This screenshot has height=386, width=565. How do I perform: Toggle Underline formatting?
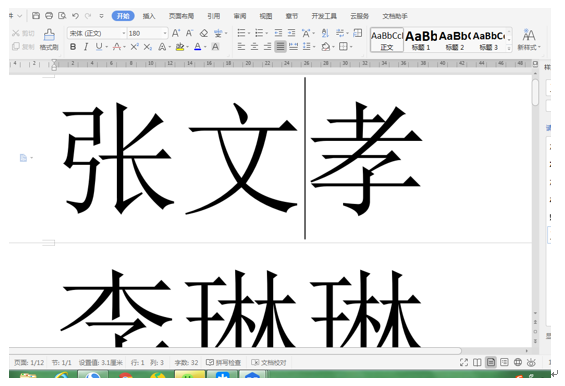[99, 46]
